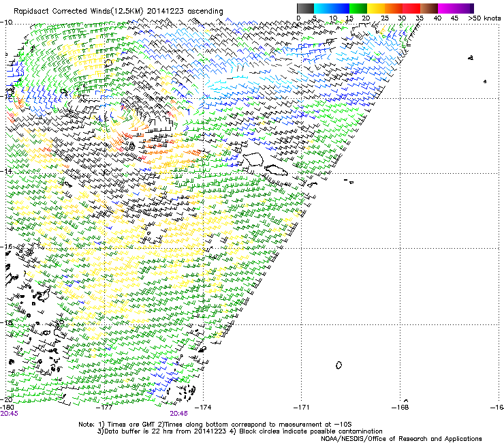Click the latitude label -16
The height and width of the screenshot is (443, 504).
[6, 247]
